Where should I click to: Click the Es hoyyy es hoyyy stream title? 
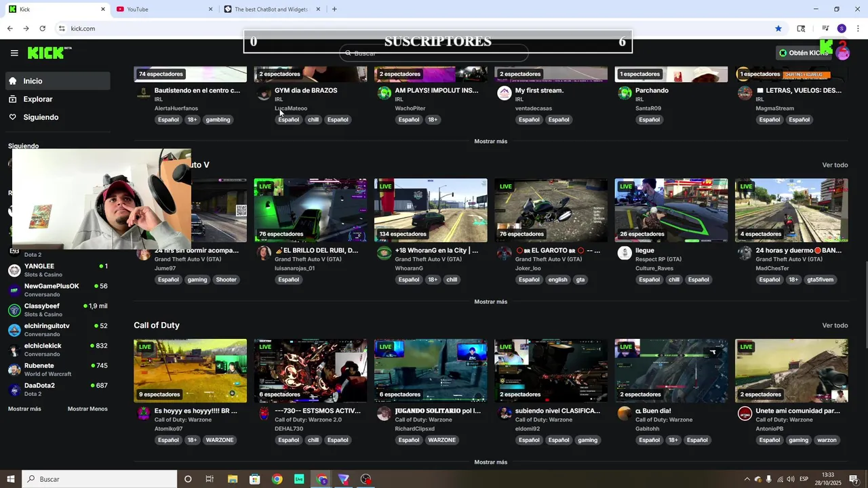pos(196,411)
